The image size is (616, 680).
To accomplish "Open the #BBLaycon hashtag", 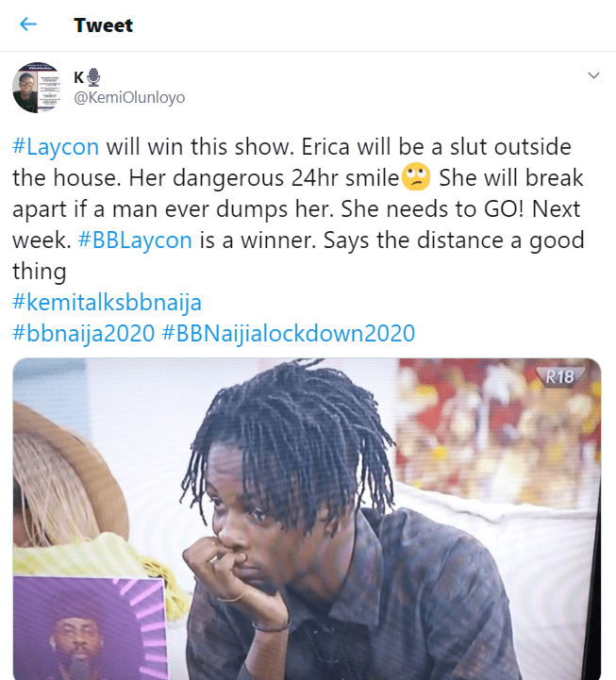I will [x=135, y=240].
